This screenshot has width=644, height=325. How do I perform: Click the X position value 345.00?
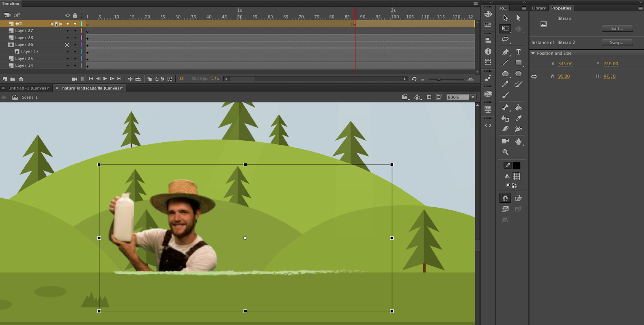click(565, 64)
